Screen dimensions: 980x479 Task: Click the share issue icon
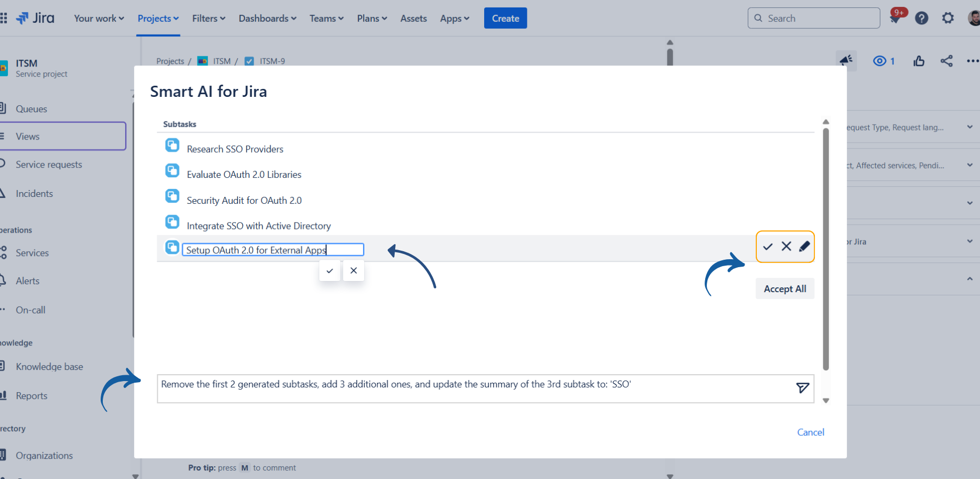coord(946,61)
